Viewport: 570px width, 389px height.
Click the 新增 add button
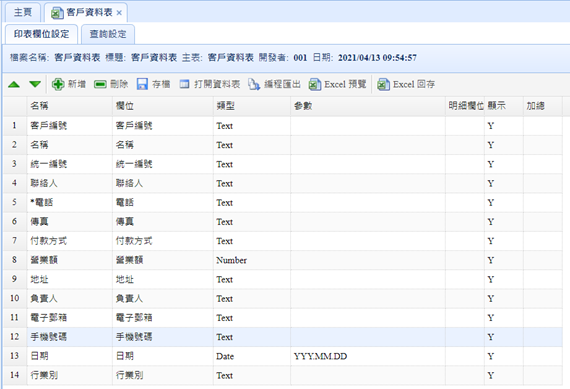click(69, 84)
